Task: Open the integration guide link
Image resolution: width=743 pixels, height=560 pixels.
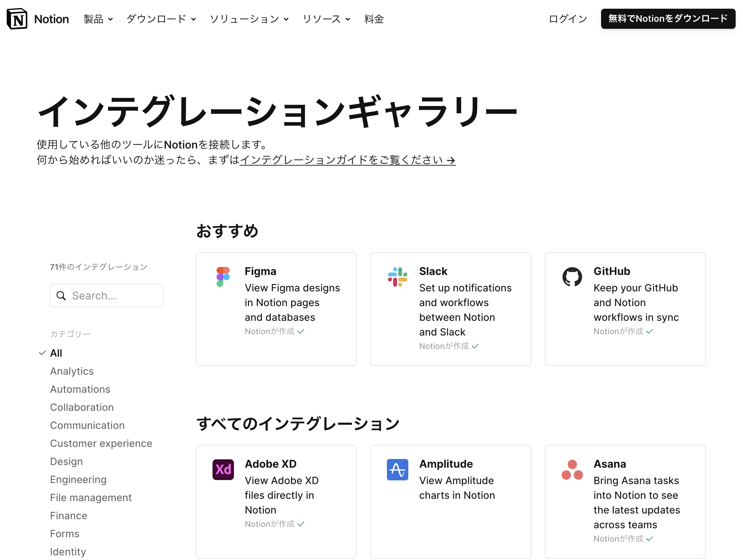Action: click(x=348, y=160)
